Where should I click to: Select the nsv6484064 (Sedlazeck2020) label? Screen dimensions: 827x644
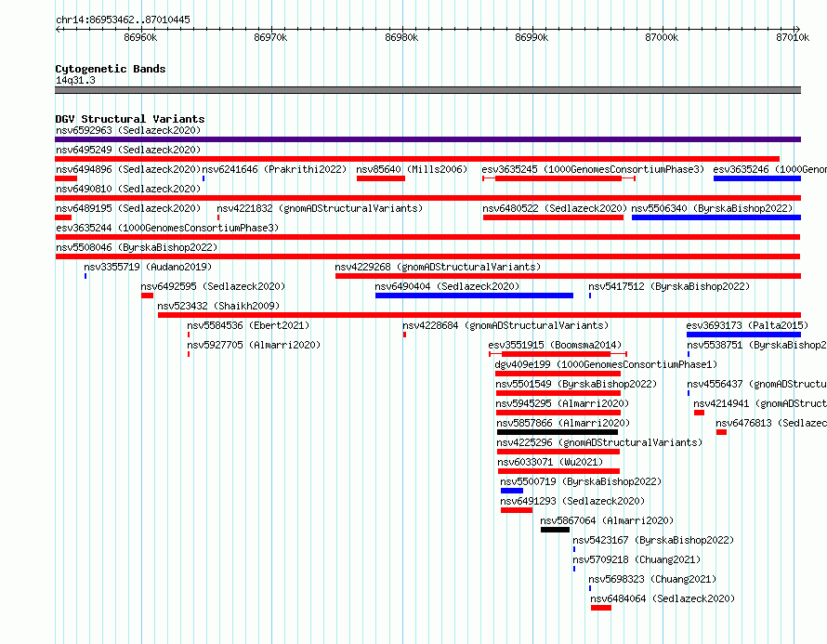(663, 598)
